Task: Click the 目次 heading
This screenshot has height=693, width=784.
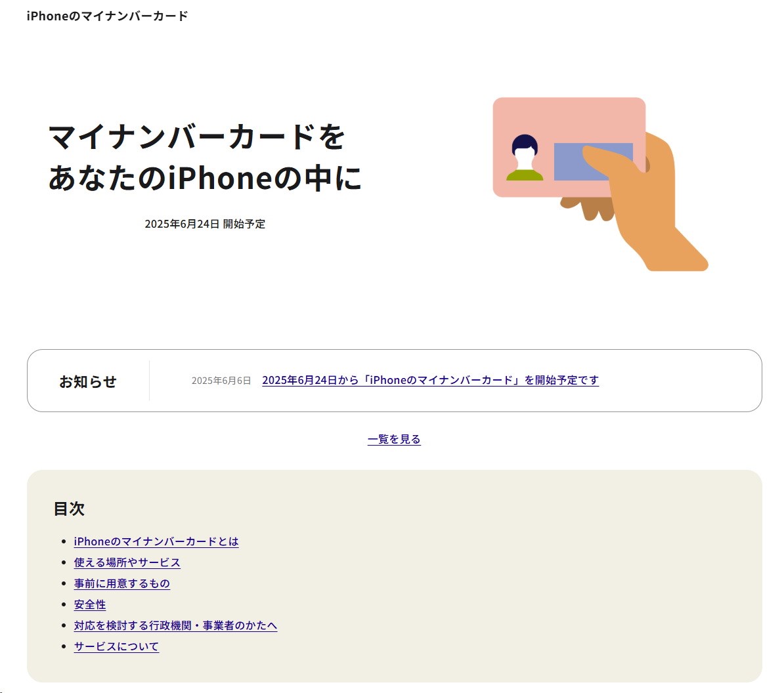Action: coord(69,509)
